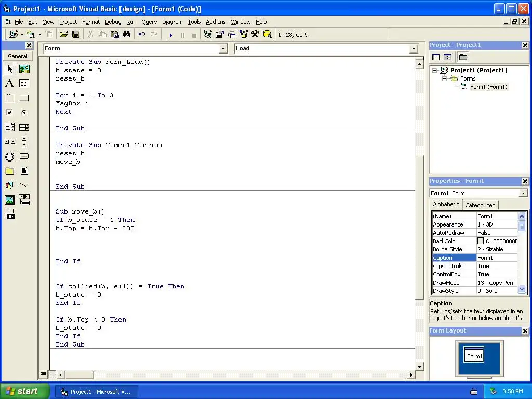Select the CheckBox control in toolbox
Viewport: 532px width, 399px height.
[x=10, y=112]
